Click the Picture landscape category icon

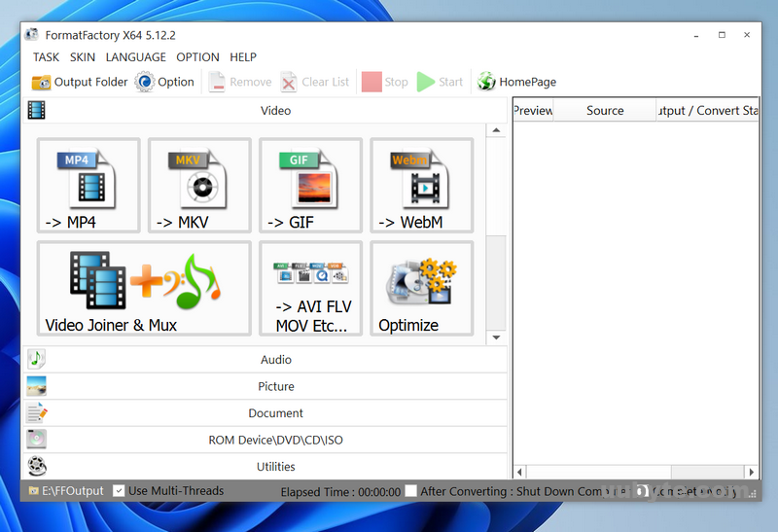[x=36, y=386]
